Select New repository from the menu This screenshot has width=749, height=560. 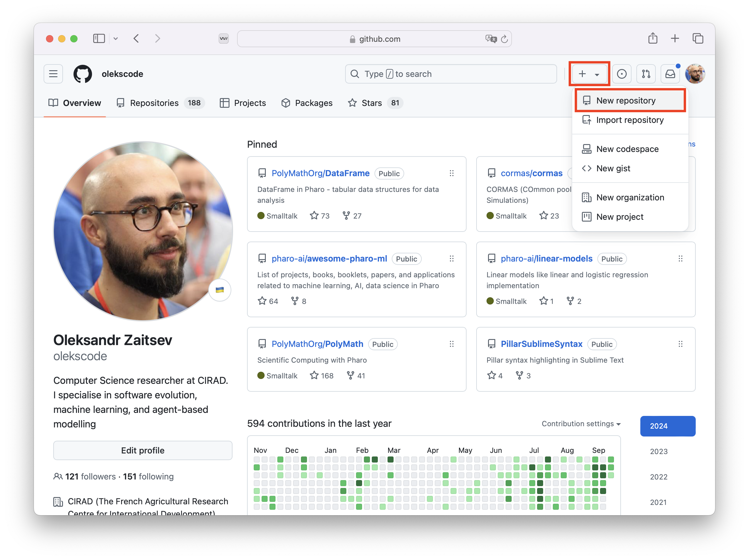coord(625,100)
